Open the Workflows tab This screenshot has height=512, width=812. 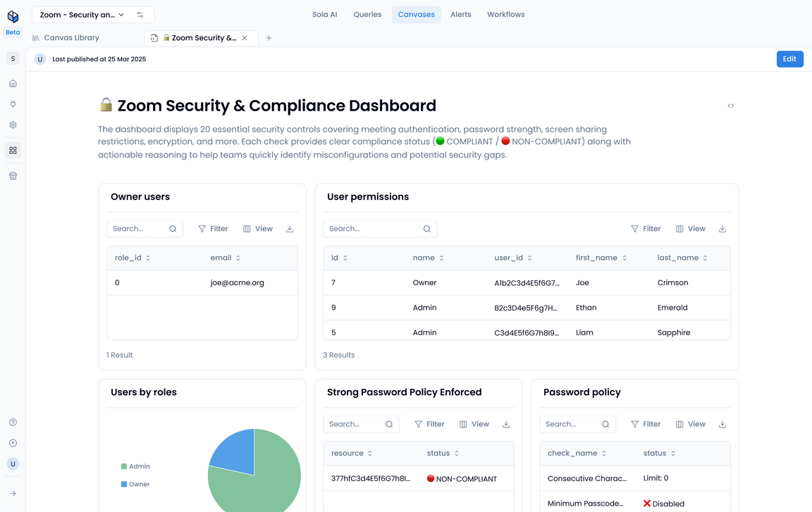tap(506, 15)
